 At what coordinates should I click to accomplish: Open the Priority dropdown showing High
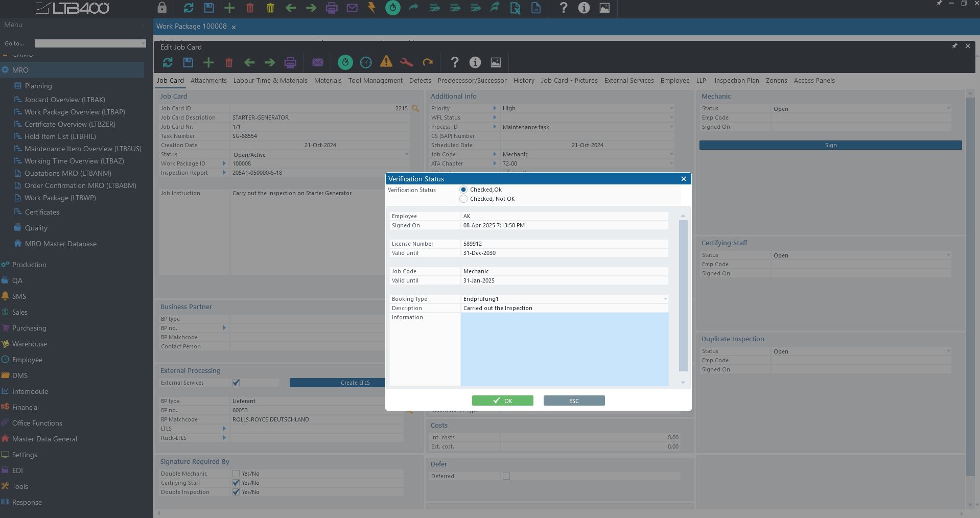click(671, 108)
